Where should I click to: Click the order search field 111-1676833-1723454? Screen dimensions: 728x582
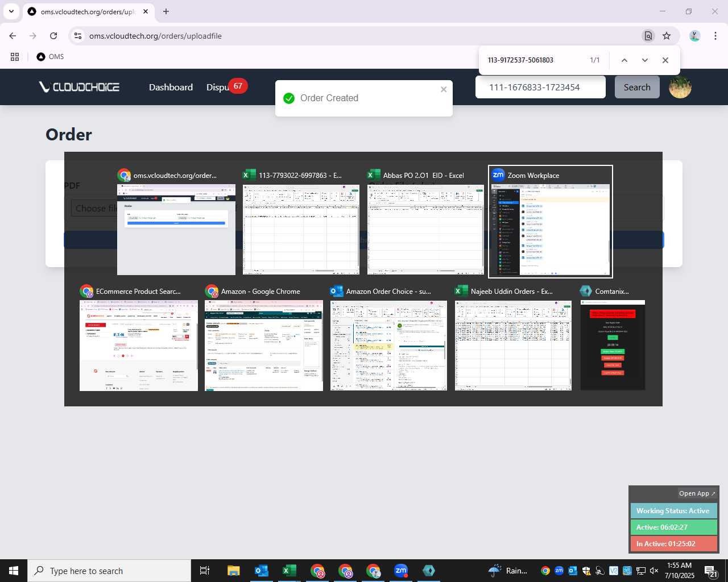540,87
